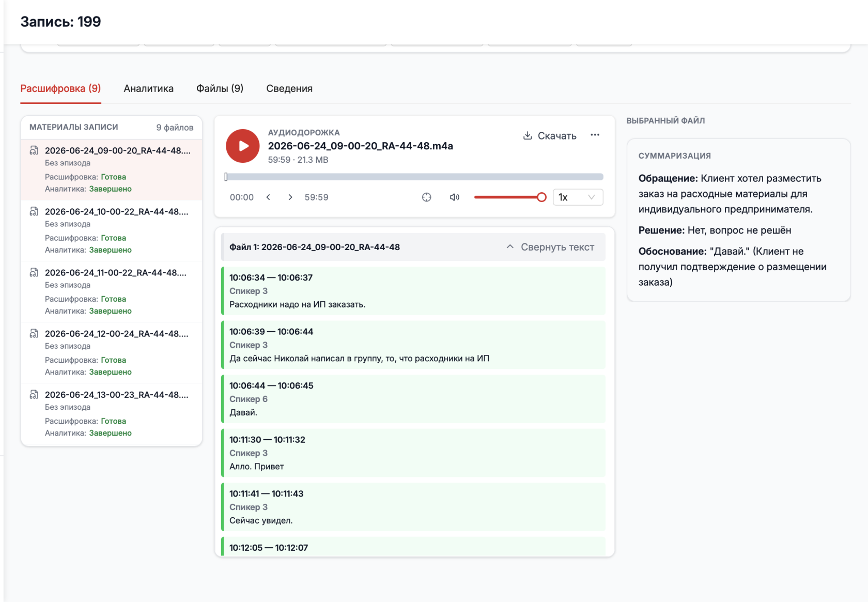Select file 2026-06-24_12-00-24_RA-44-48 in list
The height and width of the screenshot is (602, 868).
point(112,352)
